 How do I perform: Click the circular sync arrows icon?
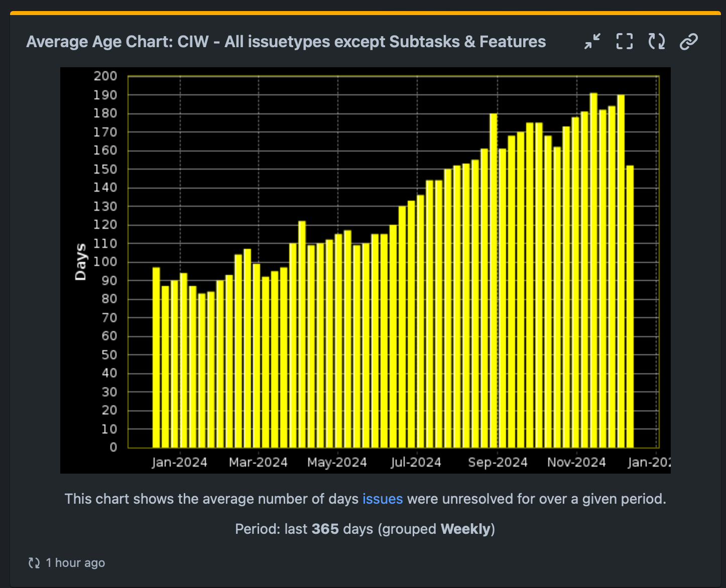656,41
